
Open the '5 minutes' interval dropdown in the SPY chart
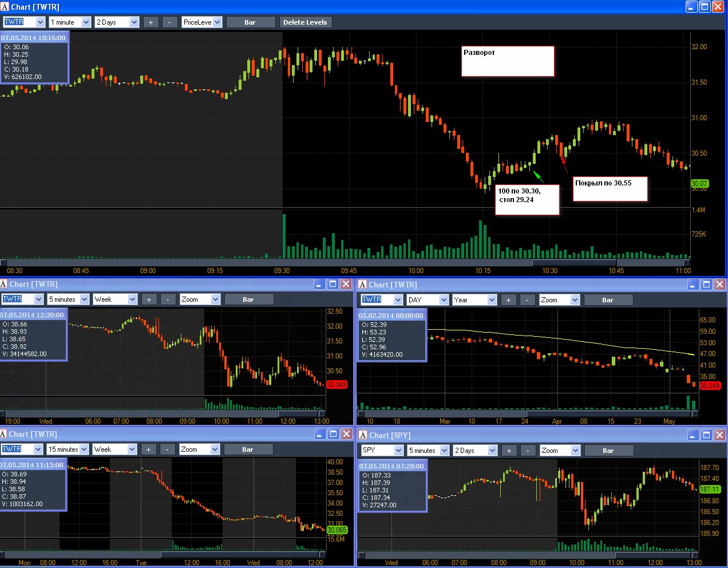(444, 451)
